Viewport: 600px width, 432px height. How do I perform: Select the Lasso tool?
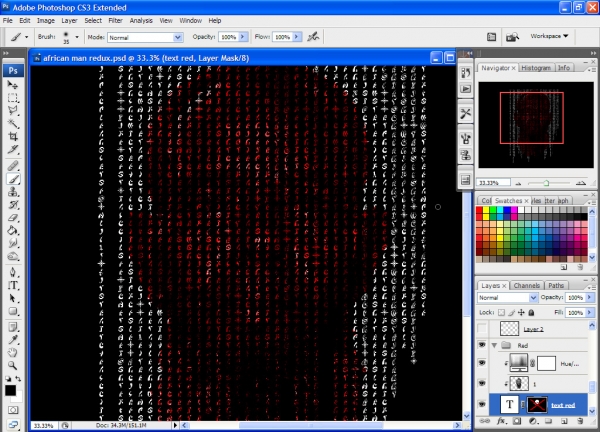[13, 111]
